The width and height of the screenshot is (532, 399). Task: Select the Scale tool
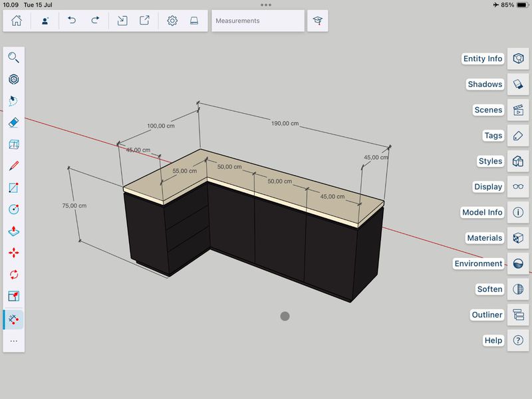(13, 296)
